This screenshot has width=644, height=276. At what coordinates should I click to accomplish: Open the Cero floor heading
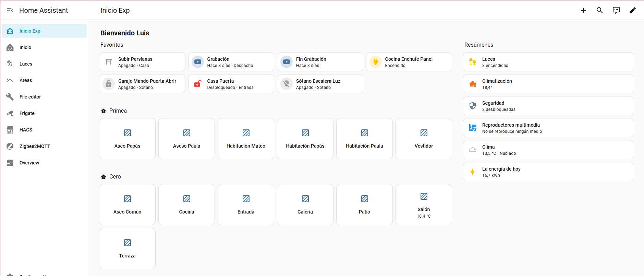(x=115, y=176)
